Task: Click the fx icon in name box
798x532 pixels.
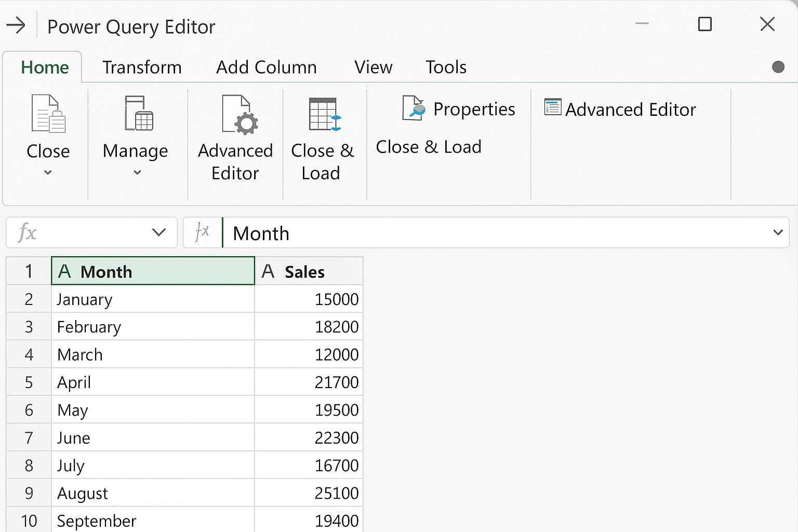Action: click(27, 232)
